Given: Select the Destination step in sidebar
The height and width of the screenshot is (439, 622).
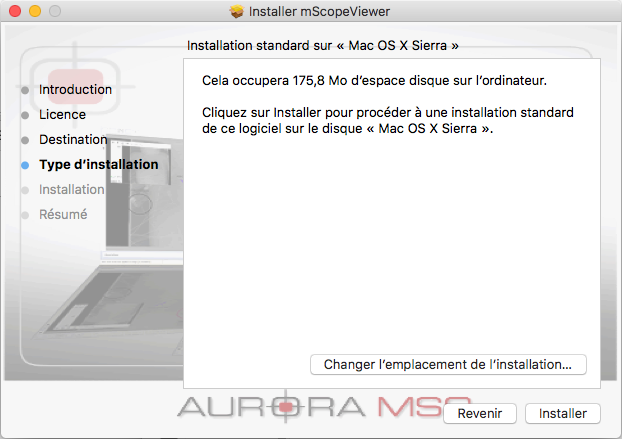Looking at the screenshot, I should click(73, 140).
